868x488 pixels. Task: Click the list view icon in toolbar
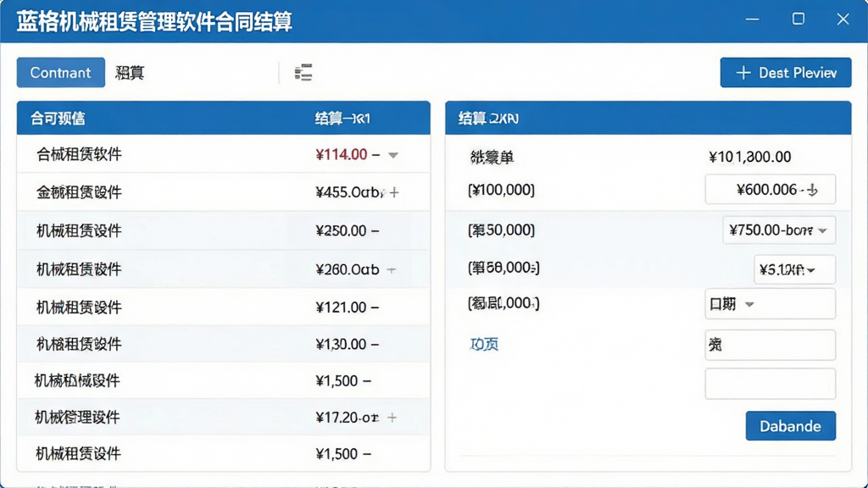point(303,73)
